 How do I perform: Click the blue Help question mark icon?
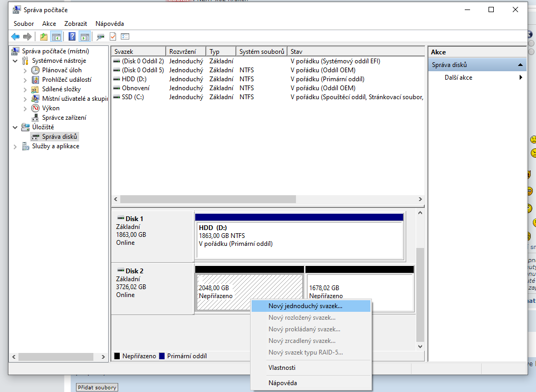(72, 36)
